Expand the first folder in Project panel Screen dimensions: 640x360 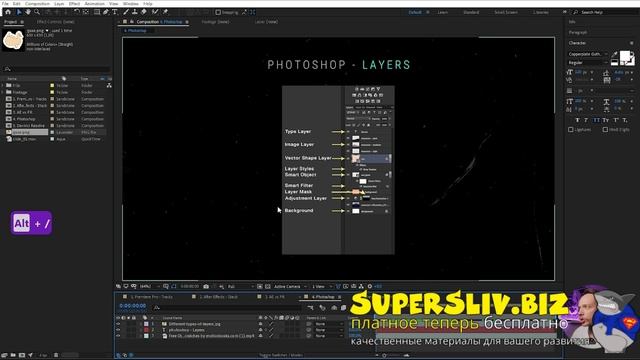[3, 85]
